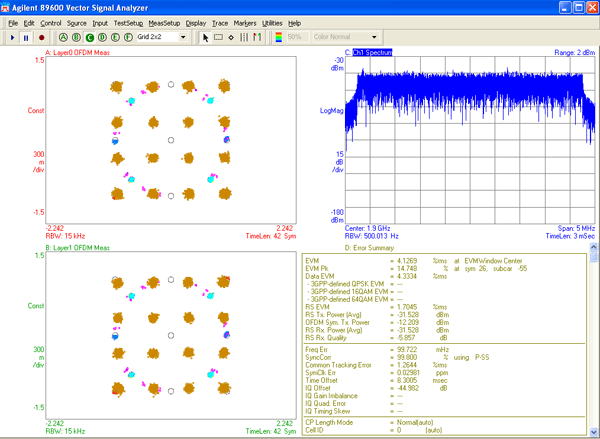This screenshot has width=600, height=439.
Task: Pause the measurement
Action: (26, 38)
